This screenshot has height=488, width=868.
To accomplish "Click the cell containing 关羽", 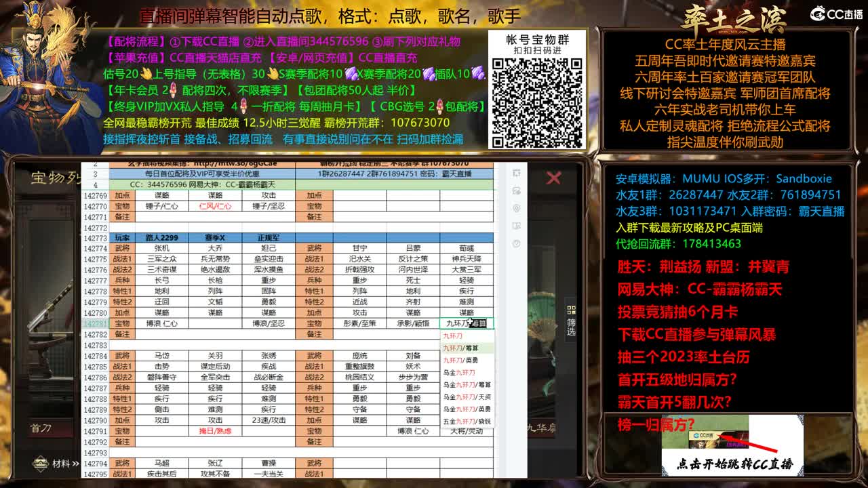I will (x=216, y=356).
